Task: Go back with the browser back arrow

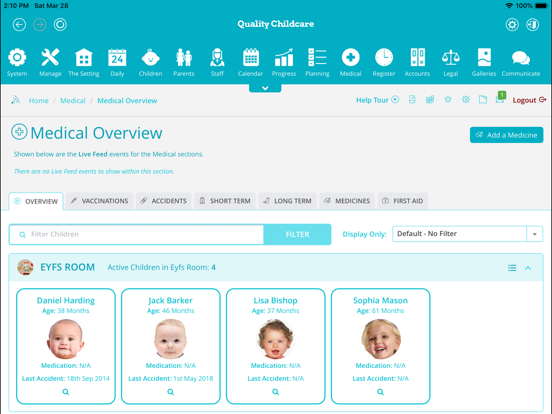Action: [19, 25]
